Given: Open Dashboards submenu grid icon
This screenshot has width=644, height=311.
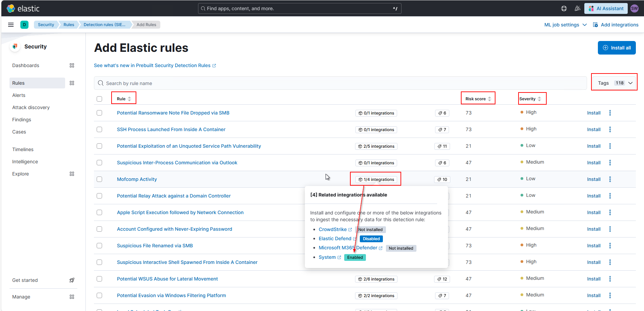Looking at the screenshot, I should 72,65.
